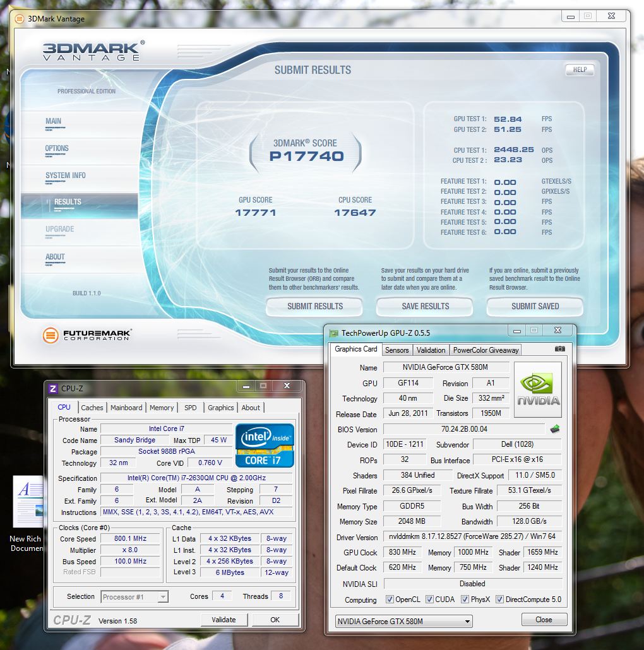Click the BIOS Version field 70.24.2B.00.04
This screenshot has height=650, width=644.
[x=463, y=429]
